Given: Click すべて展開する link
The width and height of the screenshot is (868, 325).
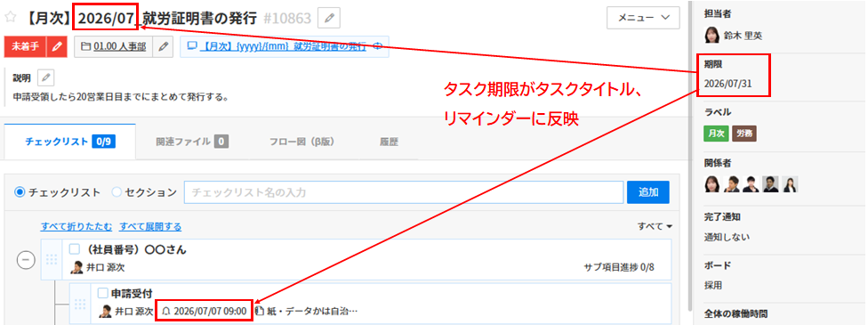Looking at the screenshot, I should click(150, 226).
